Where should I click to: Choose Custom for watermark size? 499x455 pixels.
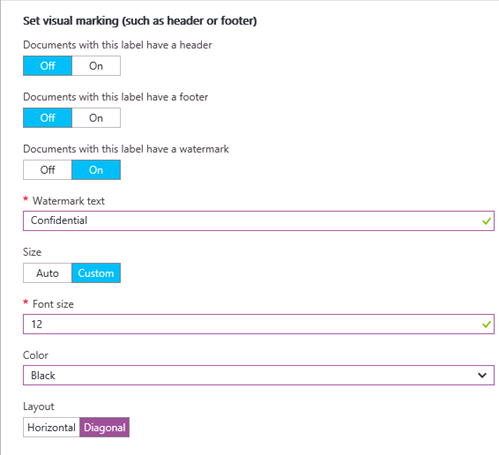pyautogui.click(x=96, y=273)
